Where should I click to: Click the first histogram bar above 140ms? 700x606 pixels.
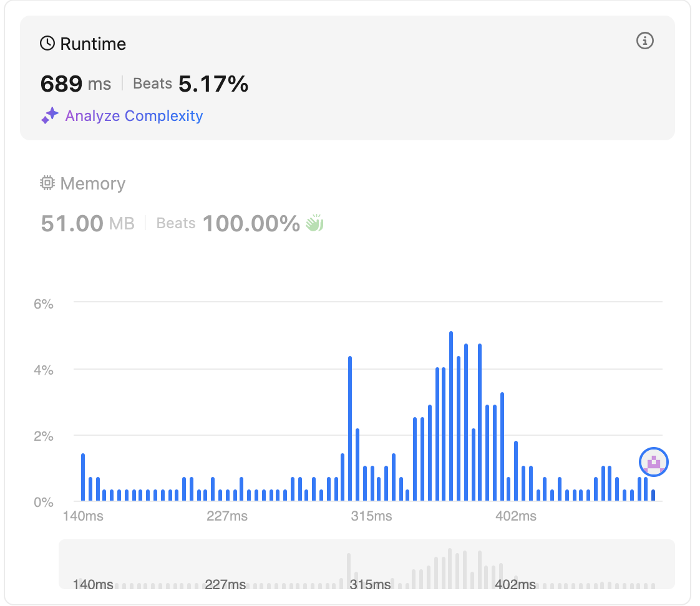[x=83, y=478]
